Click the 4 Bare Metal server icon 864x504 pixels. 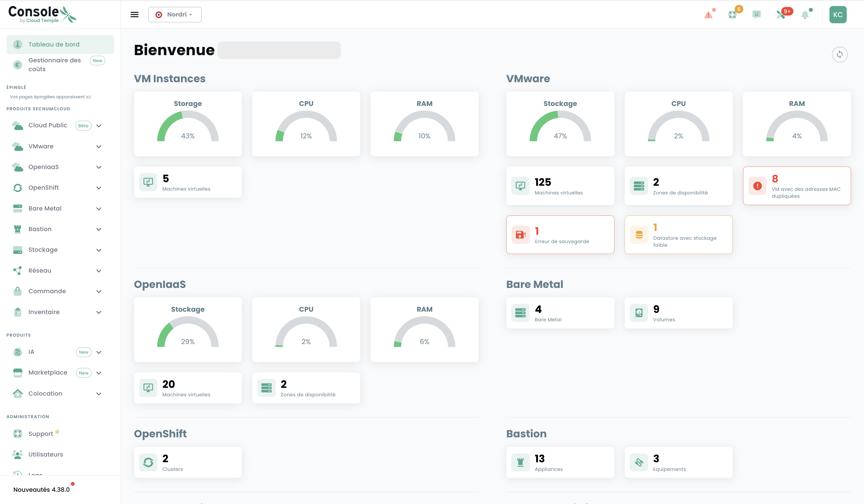pyautogui.click(x=521, y=313)
